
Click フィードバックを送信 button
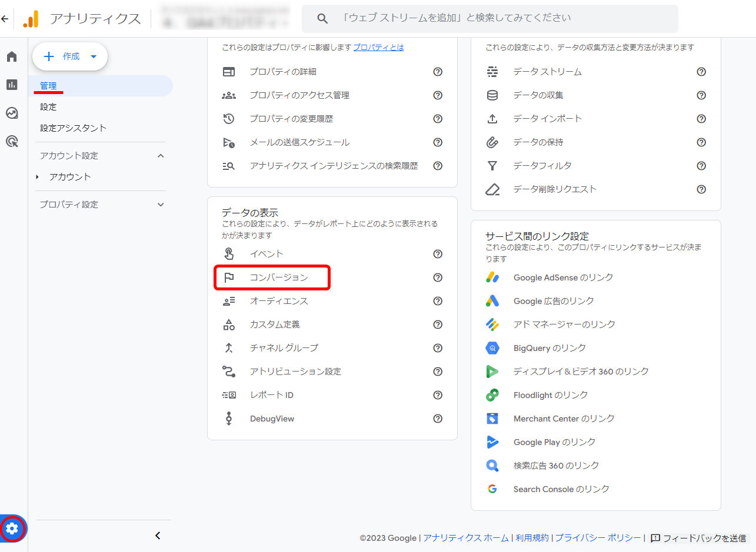(698, 538)
